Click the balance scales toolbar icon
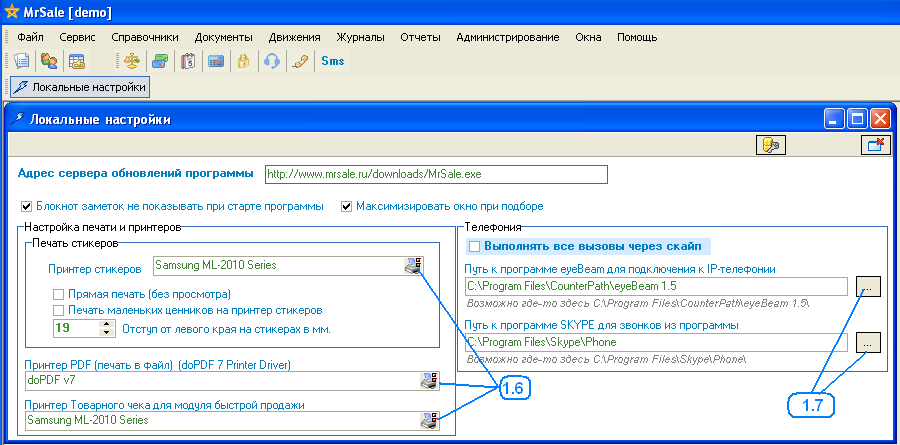 [x=133, y=61]
